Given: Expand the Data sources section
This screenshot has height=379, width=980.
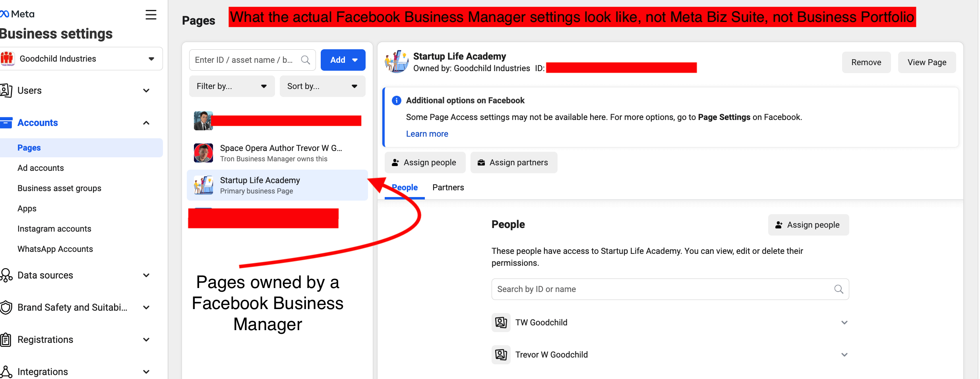Looking at the screenshot, I should (x=146, y=275).
